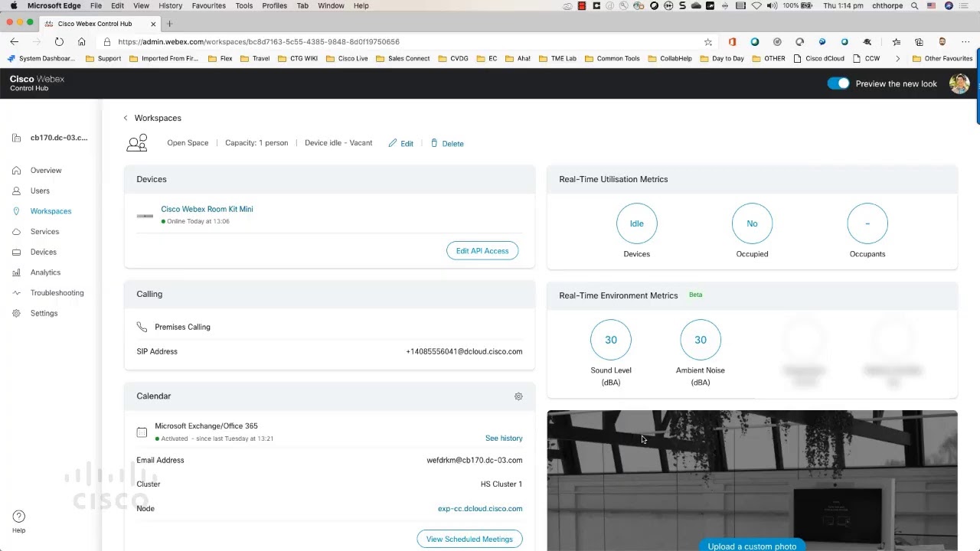
Task: Click the Office extension icon
Action: coord(732,42)
